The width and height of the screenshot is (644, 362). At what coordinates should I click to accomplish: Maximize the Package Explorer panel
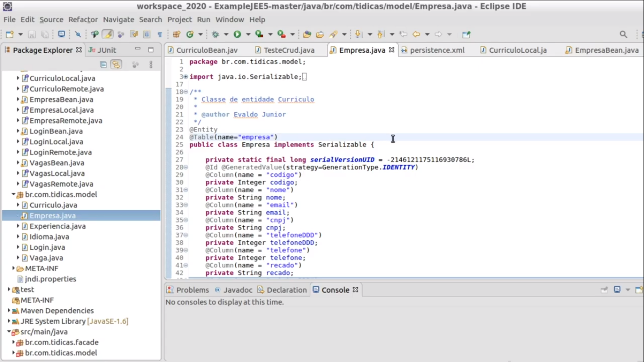pyautogui.click(x=151, y=49)
